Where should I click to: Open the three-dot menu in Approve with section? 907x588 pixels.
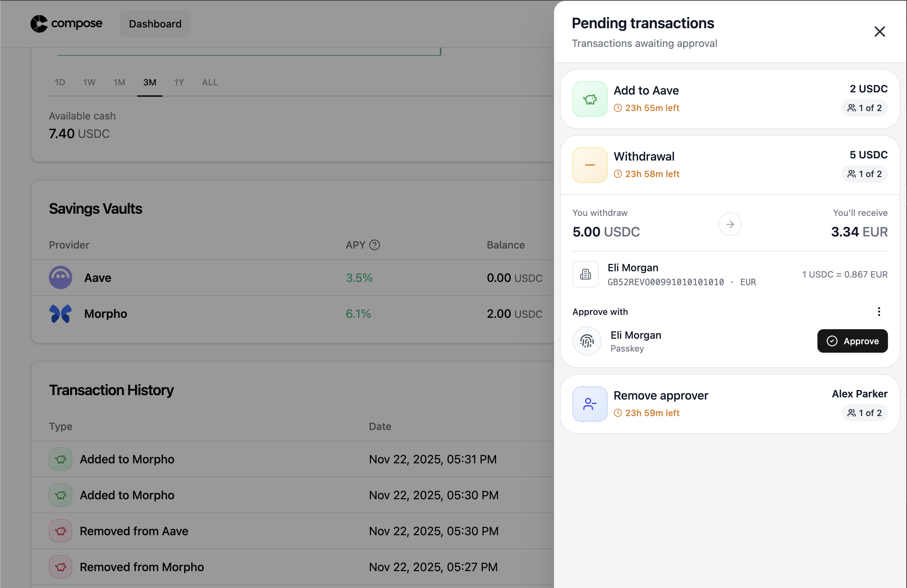(x=878, y=312)
